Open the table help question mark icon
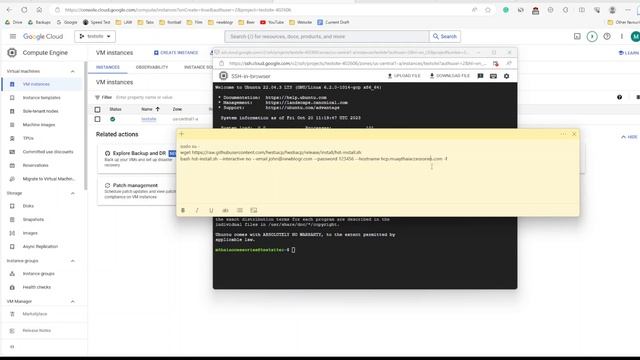 pyautogui.click(x=620, y=97)
